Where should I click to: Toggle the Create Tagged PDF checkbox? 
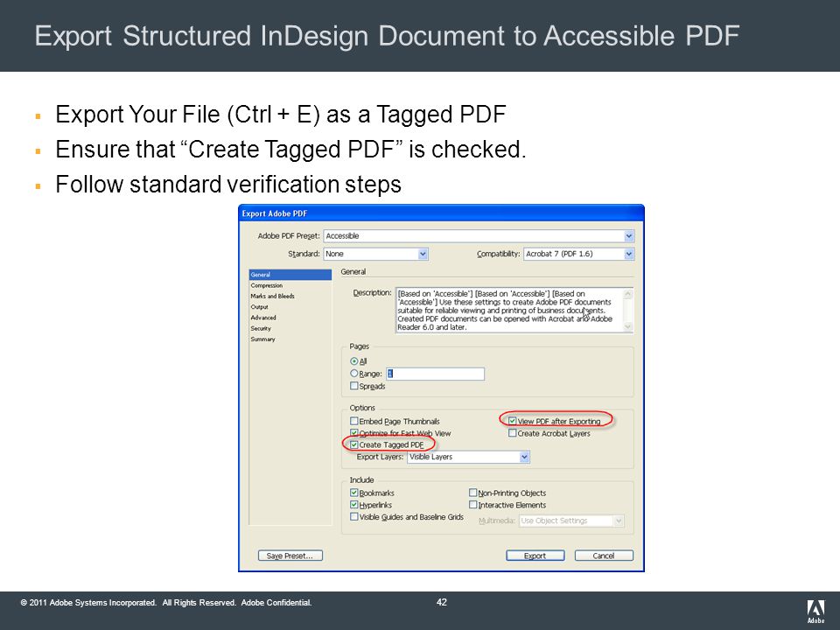click(x=354, y=444)
